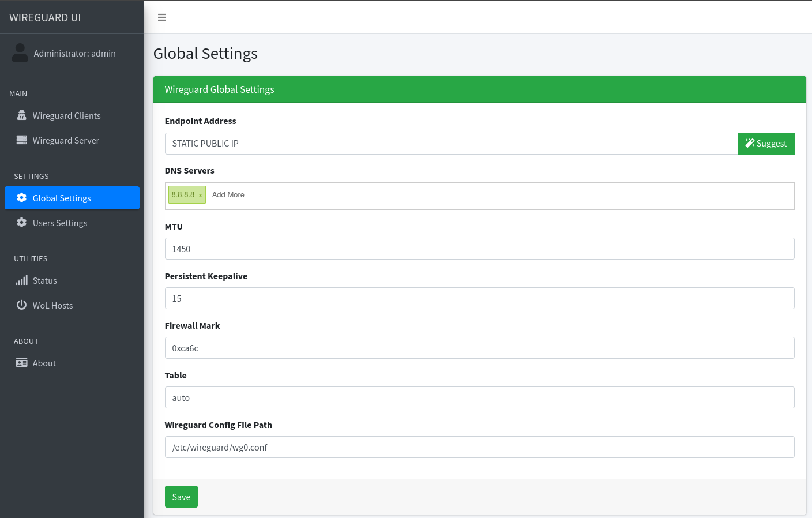Click the magic wand on the Suggest button
The image size is (812, 518).
pos(750,143)
